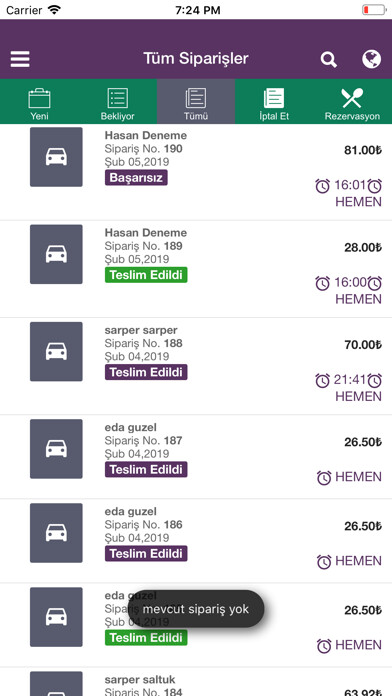Open the İptal Et tab
This screenshot has height=696, width=392.
pyautogui.click(x=274, y=102)
